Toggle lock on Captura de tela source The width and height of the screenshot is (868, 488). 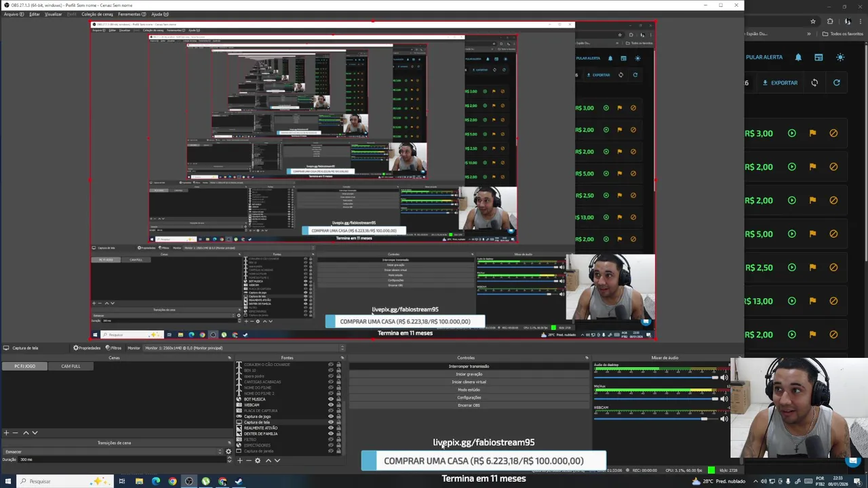click(x=338, y=422)
